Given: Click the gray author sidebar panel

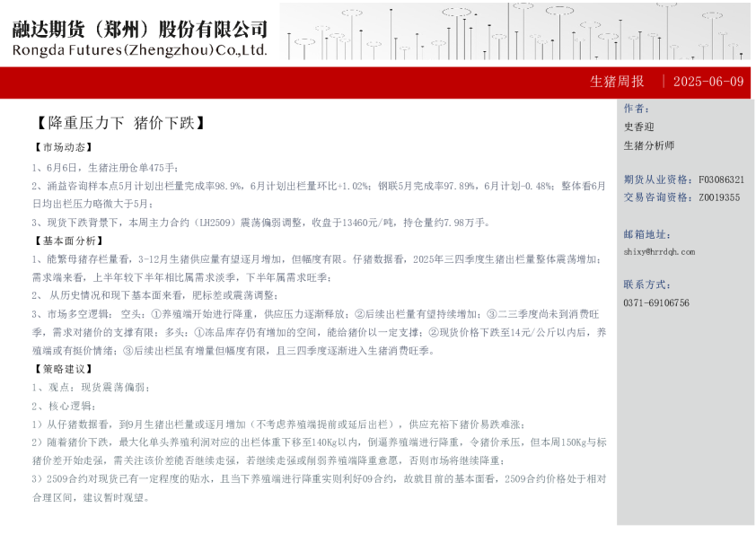Looking at the screenshot, I should [x=682, y=404].
